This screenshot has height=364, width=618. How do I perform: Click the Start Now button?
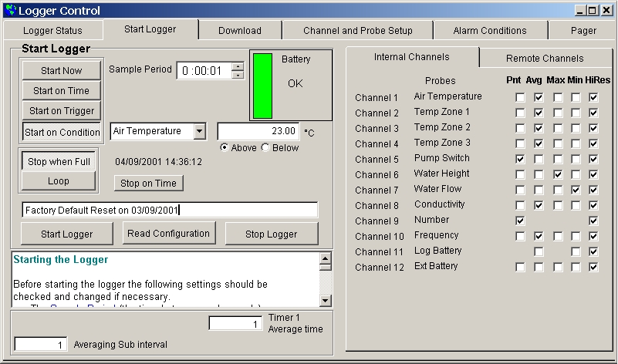(62, 70)
